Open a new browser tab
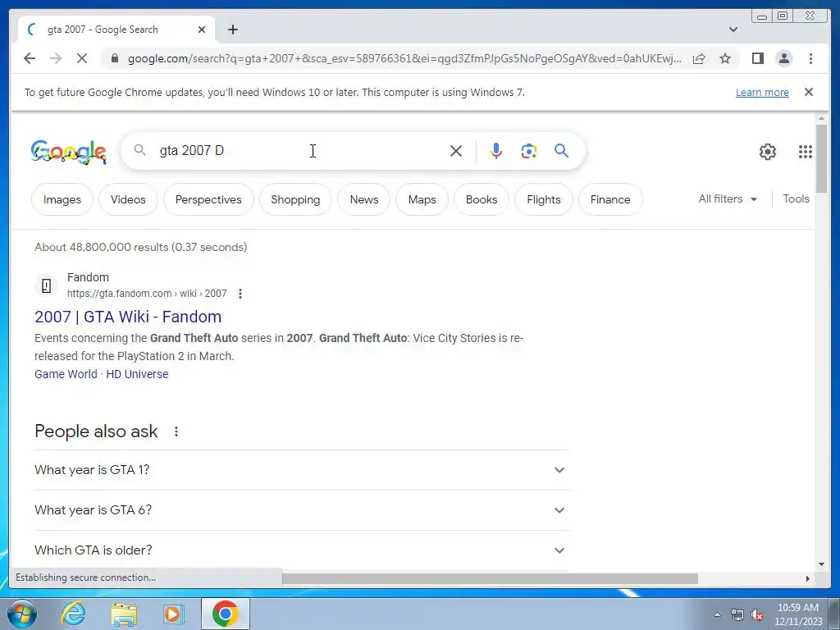 click(232, 30)
